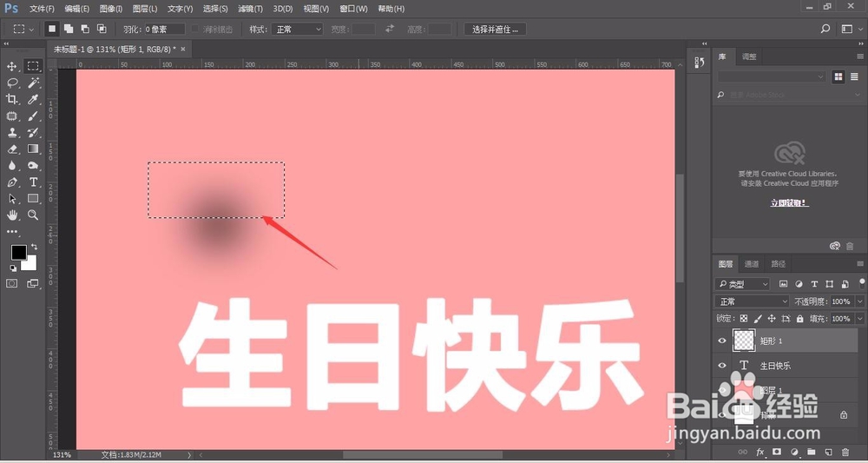Open the 图像(I) menu
Screen dimensions: 868x463
pyautogui.click(x=111, y=9)
